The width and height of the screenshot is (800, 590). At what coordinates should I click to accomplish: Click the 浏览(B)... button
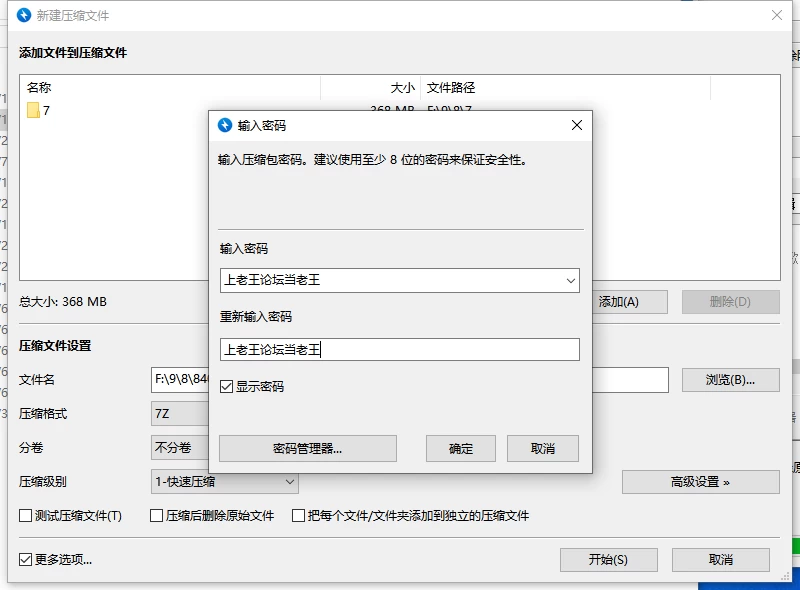pyautogui.click(x=731, y=380)
